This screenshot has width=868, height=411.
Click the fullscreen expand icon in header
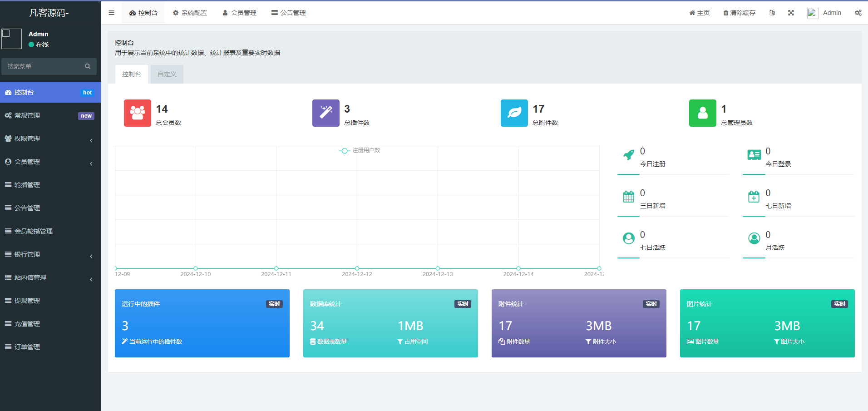[x=791, y=13]
